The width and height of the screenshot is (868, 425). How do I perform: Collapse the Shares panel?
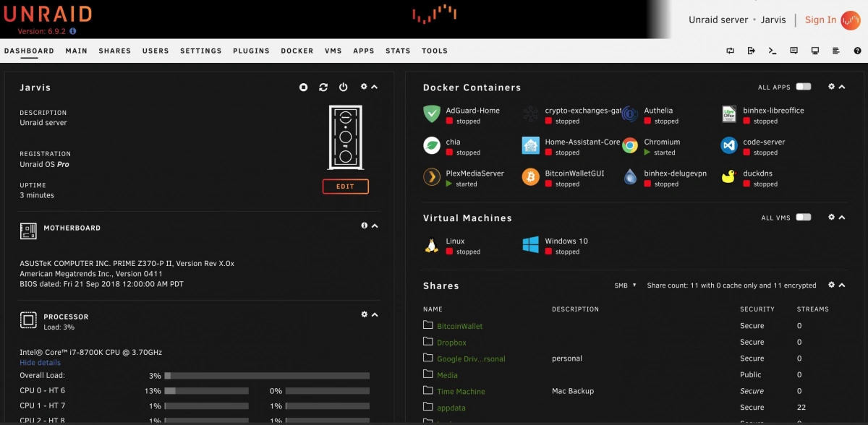tap(842, 285)
